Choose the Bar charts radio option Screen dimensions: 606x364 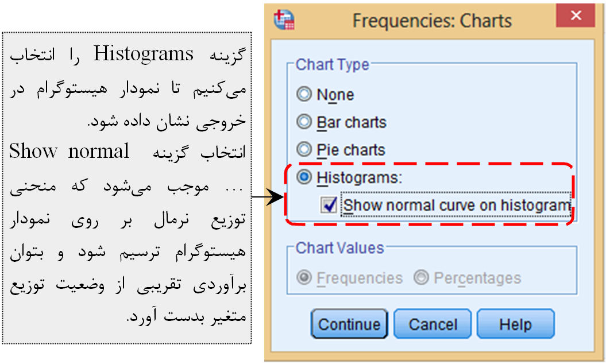pyautogui.click(x=304, y=122)
